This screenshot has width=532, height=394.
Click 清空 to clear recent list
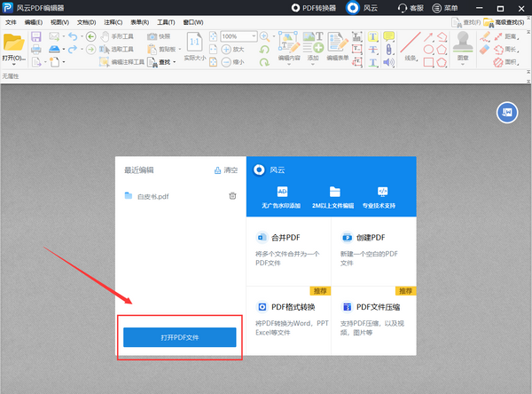(x=226, y=170)
